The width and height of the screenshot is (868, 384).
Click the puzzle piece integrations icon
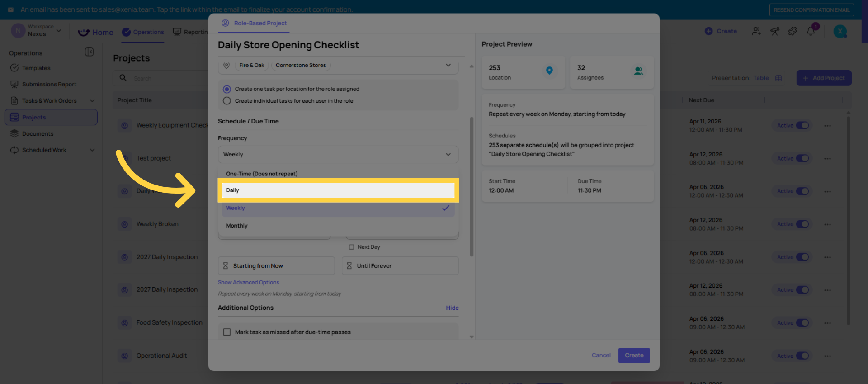point(793,31)
